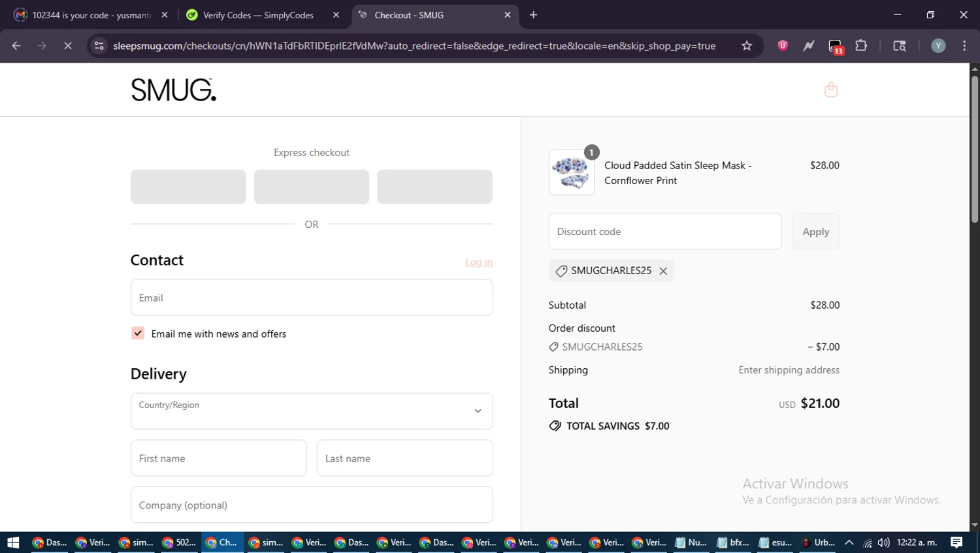Viewport: 980px width, 553px height.
Task: View site information icon in address bar
Action: pos(99,46)
